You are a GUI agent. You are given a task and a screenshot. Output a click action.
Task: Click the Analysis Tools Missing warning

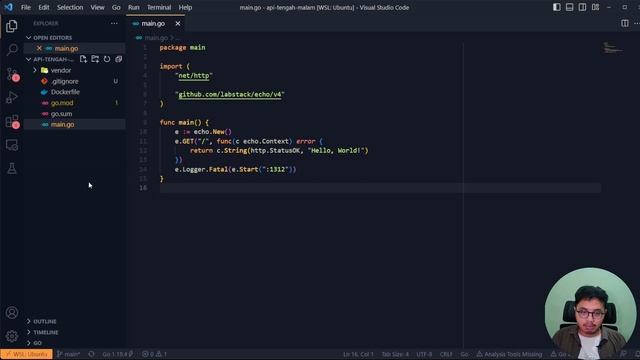tap(509, 354)
